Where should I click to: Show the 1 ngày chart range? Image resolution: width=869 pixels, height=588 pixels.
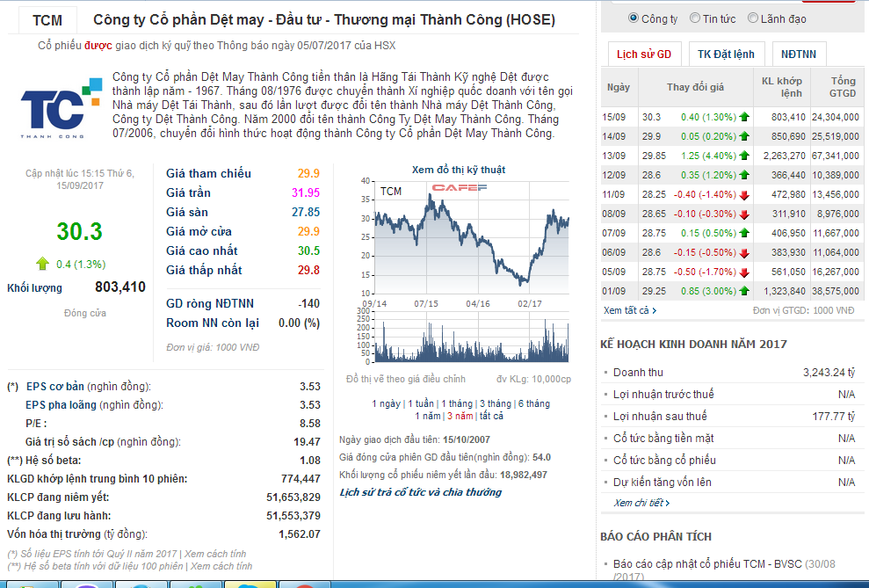(386, 403)
